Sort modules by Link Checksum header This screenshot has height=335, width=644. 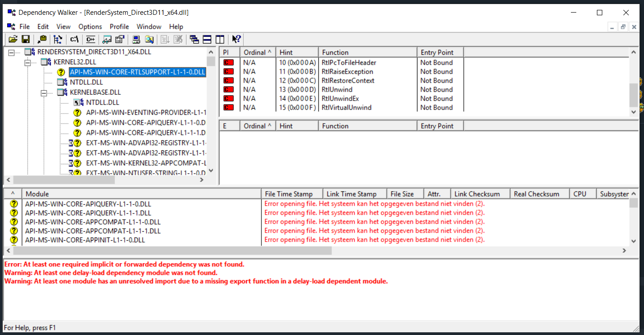(480, 194)
